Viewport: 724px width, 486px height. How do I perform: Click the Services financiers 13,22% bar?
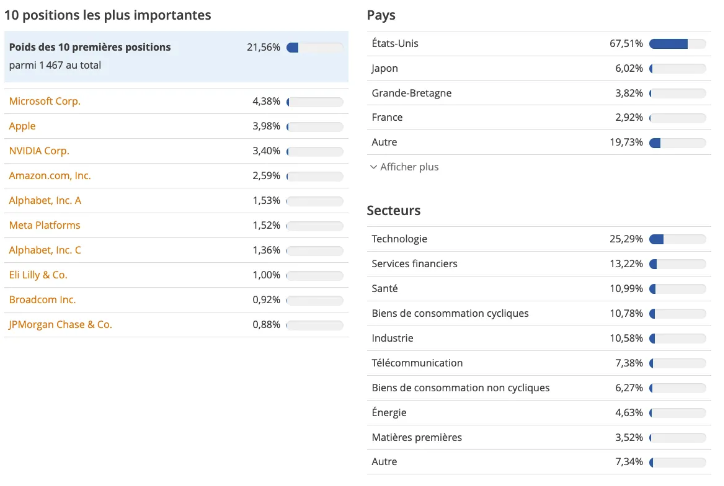677,264
